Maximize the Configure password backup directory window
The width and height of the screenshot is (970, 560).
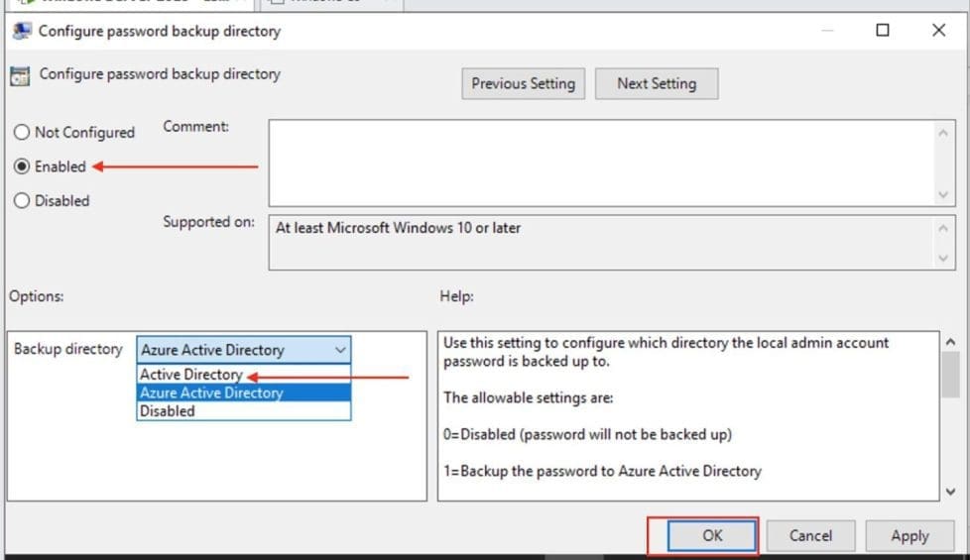pos(883,30)
